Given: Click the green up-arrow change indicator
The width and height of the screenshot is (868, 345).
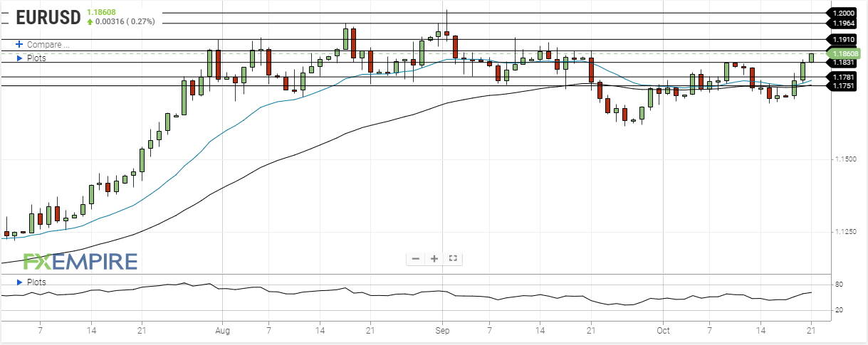Looking at the screenshot, I should 90,22.
